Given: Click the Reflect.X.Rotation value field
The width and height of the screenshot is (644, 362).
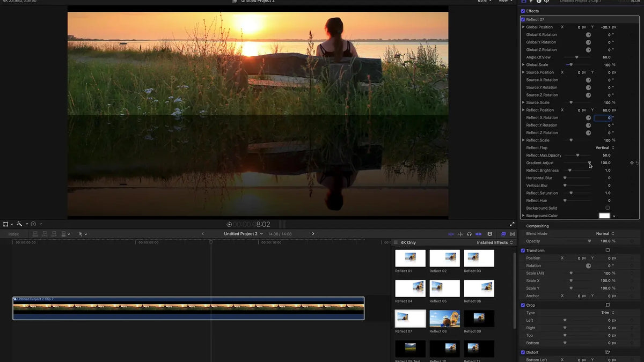Looking at the screenshot, I should pyautogui.click(x=603, y=117).
